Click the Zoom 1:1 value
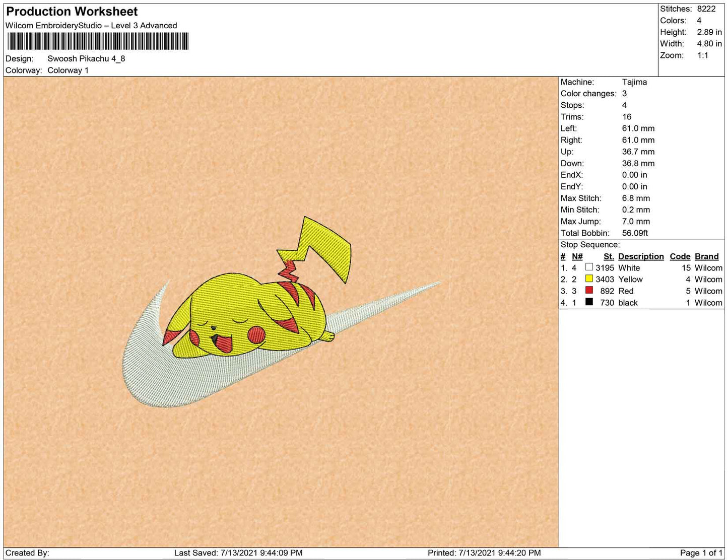 [702, 55]
